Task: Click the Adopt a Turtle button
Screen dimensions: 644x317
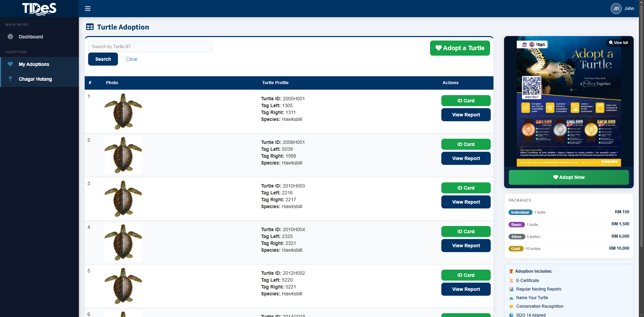Action: pyautogui.click(x=460, y=48)
